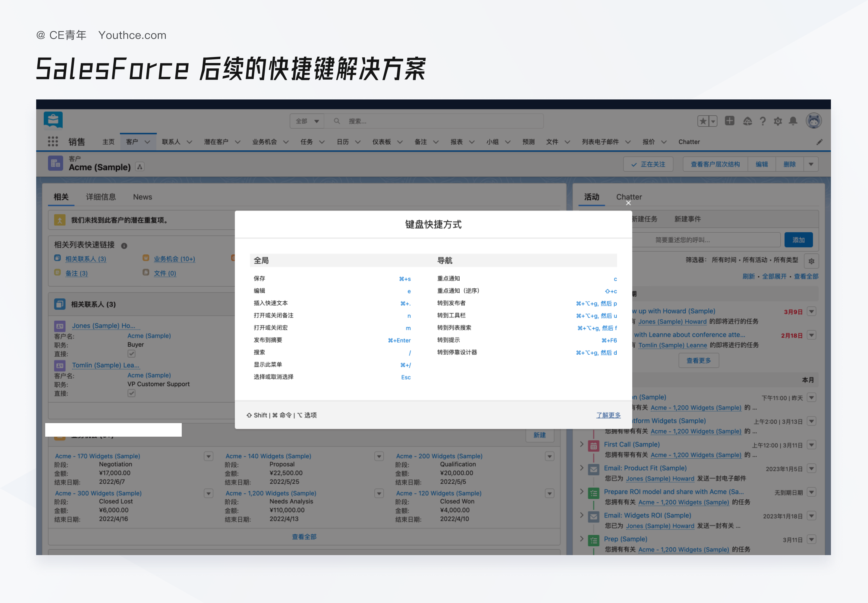Click the 查看客户层次结构 button
868x603 pixels.
[715, 164]
